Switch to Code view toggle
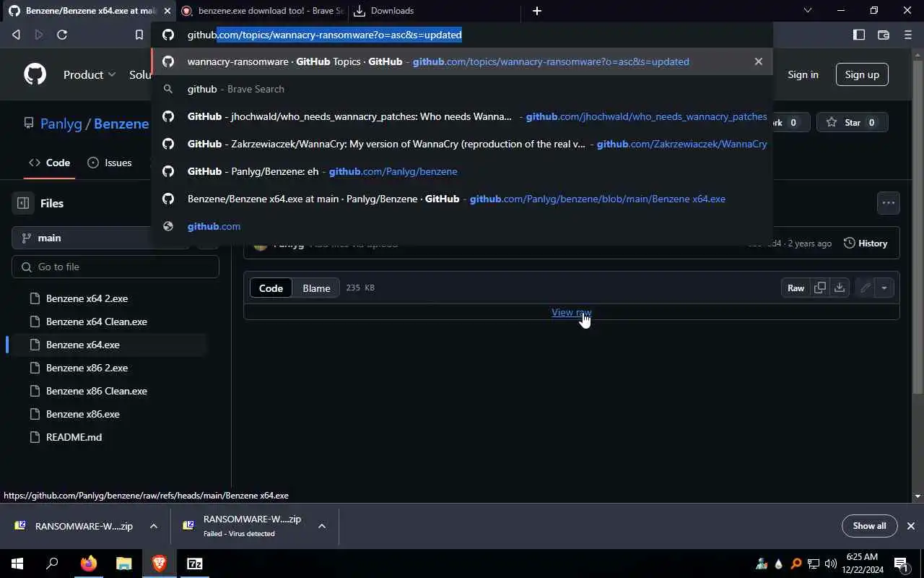This screenshot has height=578, width=924. pos(271,288)
